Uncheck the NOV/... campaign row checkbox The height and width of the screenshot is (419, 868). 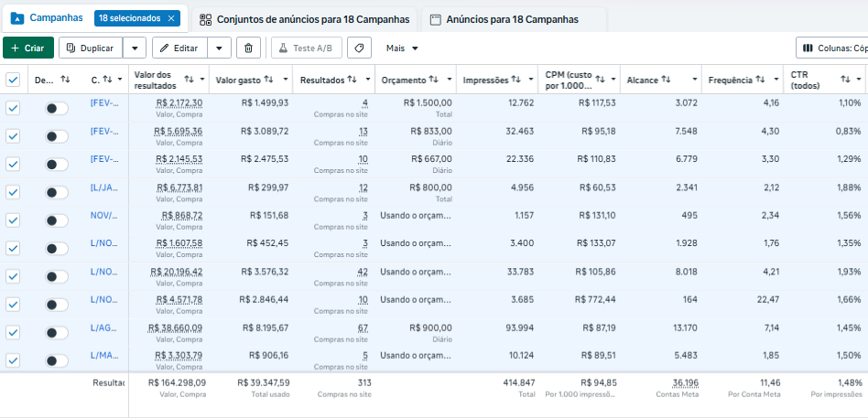tap(13, 220)
